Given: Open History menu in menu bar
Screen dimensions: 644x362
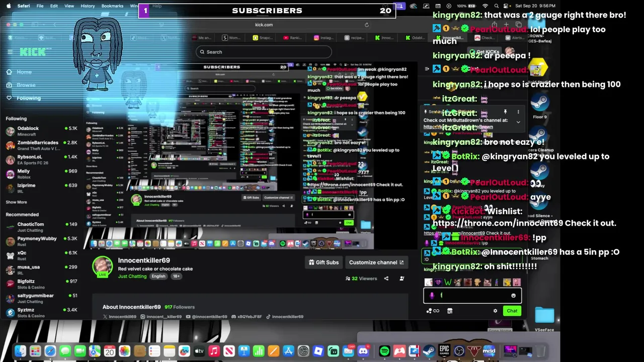Looking at the screenshot, I should point(88,6).
